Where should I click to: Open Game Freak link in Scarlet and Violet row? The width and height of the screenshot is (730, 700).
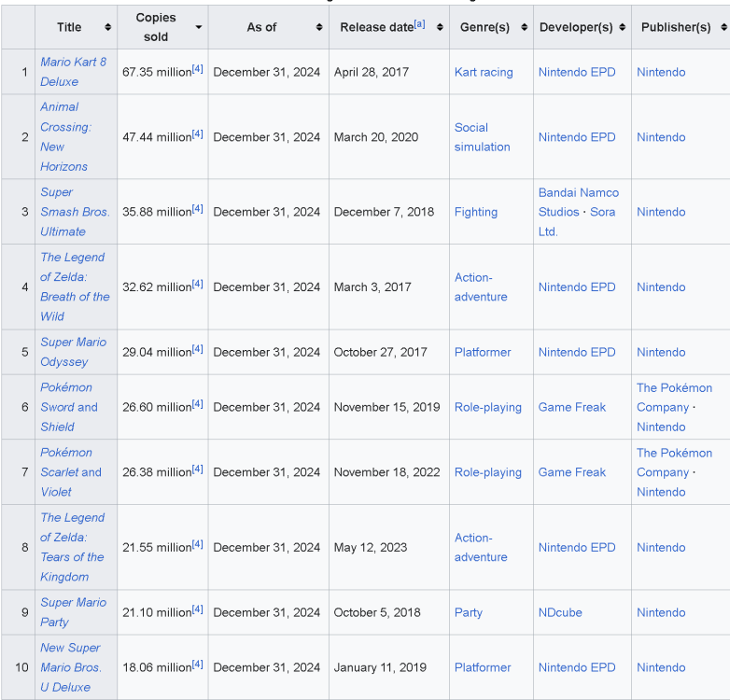click(572, 472)
